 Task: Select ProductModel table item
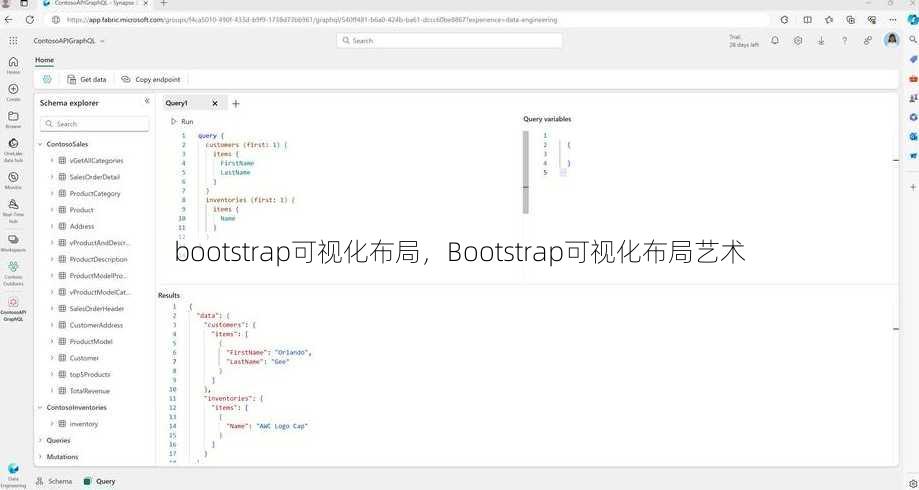90,341
